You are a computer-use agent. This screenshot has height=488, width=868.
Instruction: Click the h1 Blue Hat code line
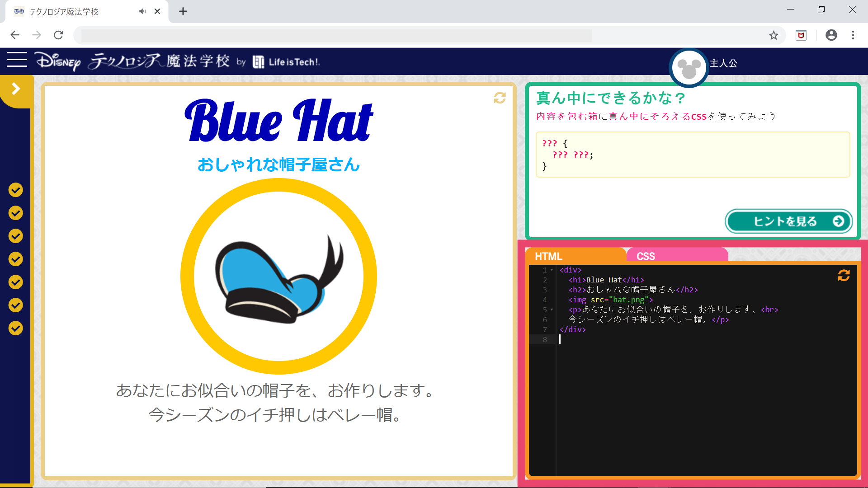pos(606,280)
